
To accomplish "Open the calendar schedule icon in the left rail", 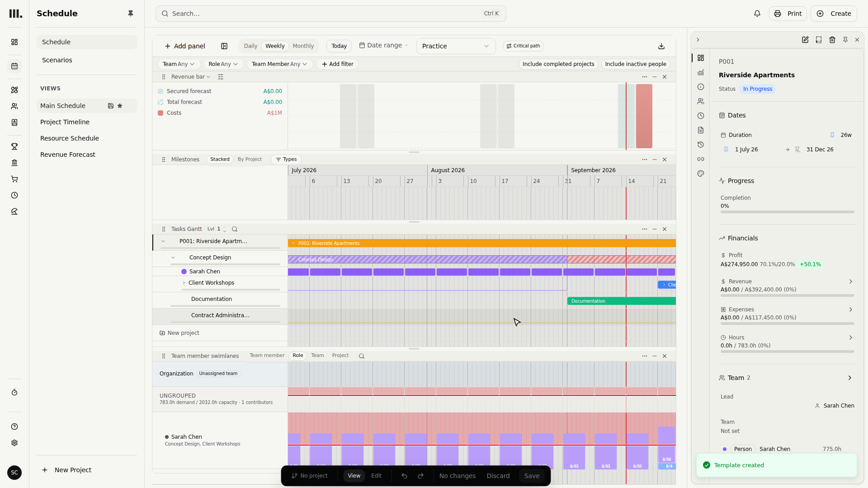I will [x=14, y=66].
